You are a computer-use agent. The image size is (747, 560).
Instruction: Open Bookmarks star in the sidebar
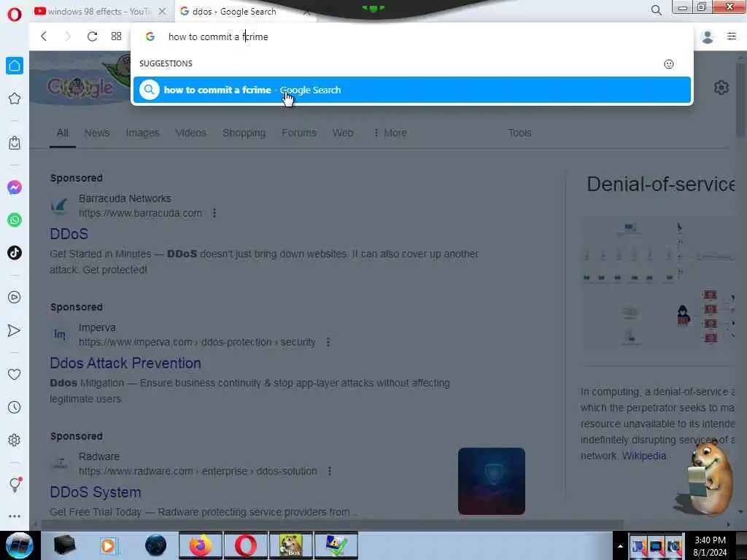tap(15, 98)
